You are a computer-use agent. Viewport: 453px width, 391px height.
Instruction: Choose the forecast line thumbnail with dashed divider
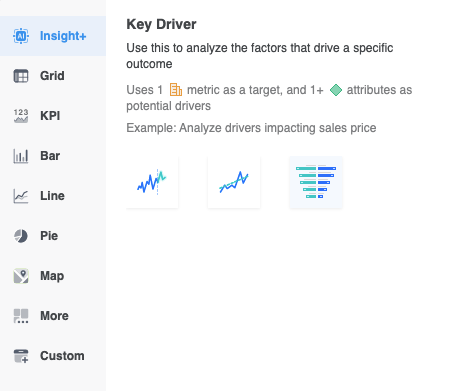click(152, 182)
